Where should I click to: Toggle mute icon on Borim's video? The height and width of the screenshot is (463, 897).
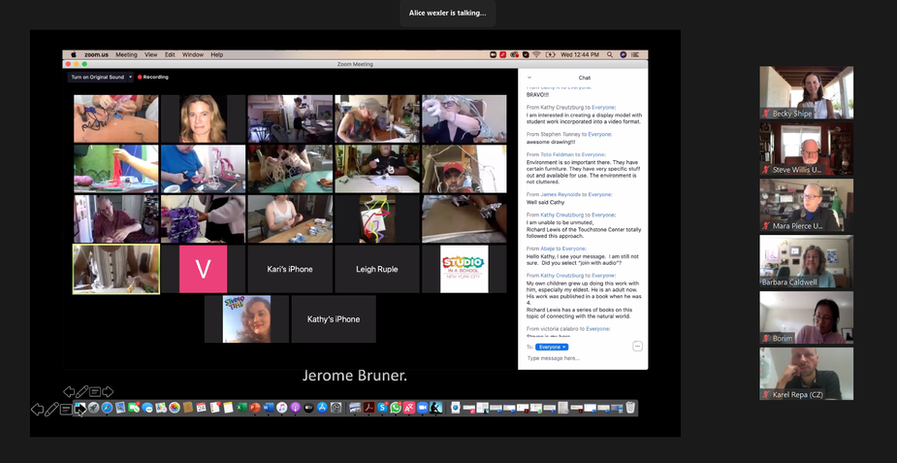[765, 338]
